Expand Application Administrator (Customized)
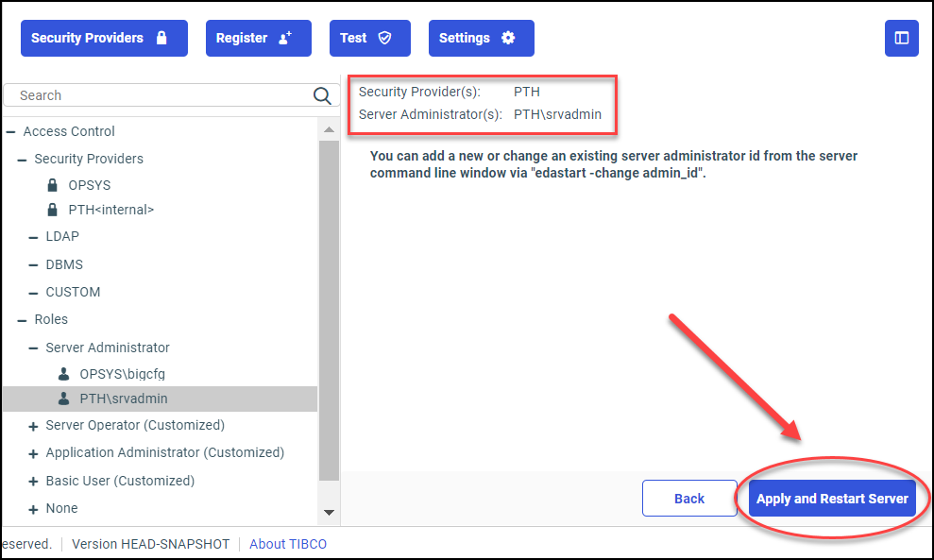 [32, 452]
